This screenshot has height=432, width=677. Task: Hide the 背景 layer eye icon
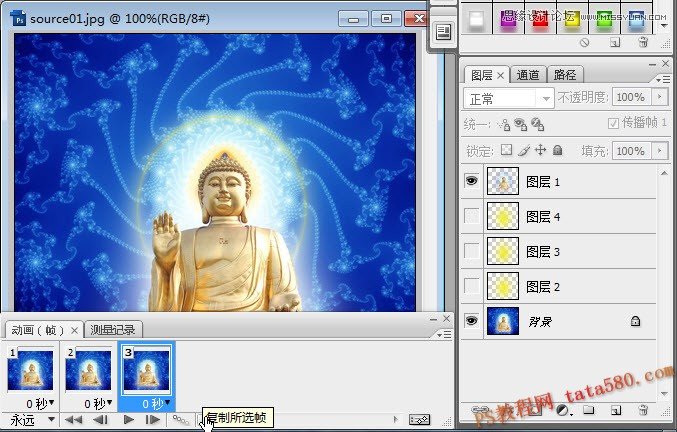pos(471,321)
